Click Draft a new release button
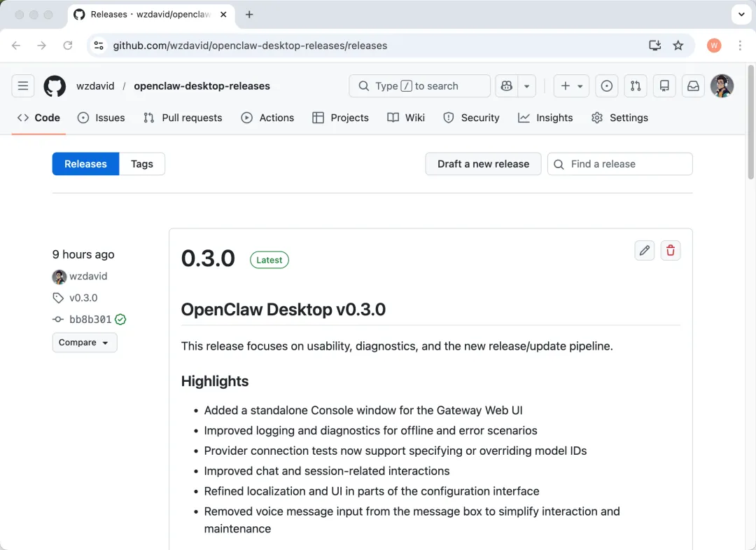Screen dimensions: 756x550 pyautogui.click(x=483, y=164)
